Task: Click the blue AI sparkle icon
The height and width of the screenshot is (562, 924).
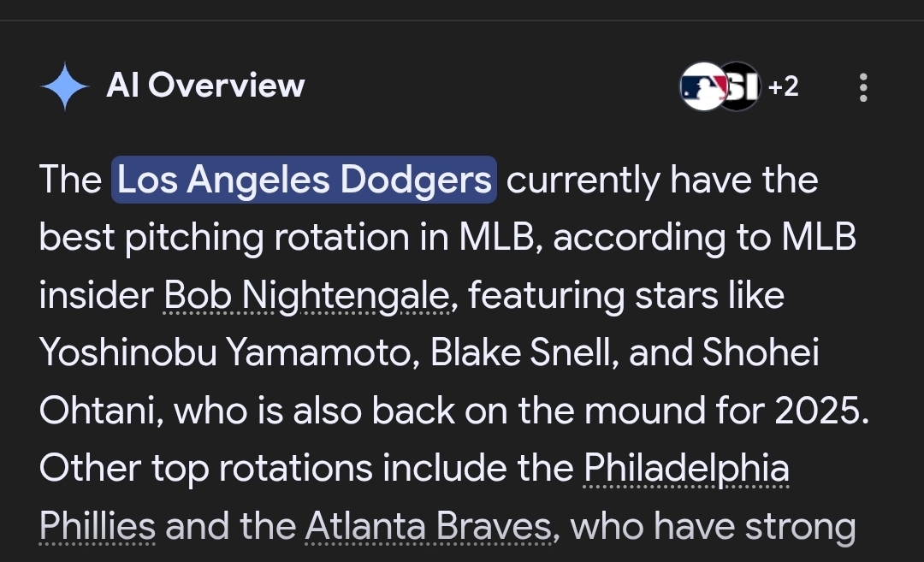Action: tap(65, 86)
